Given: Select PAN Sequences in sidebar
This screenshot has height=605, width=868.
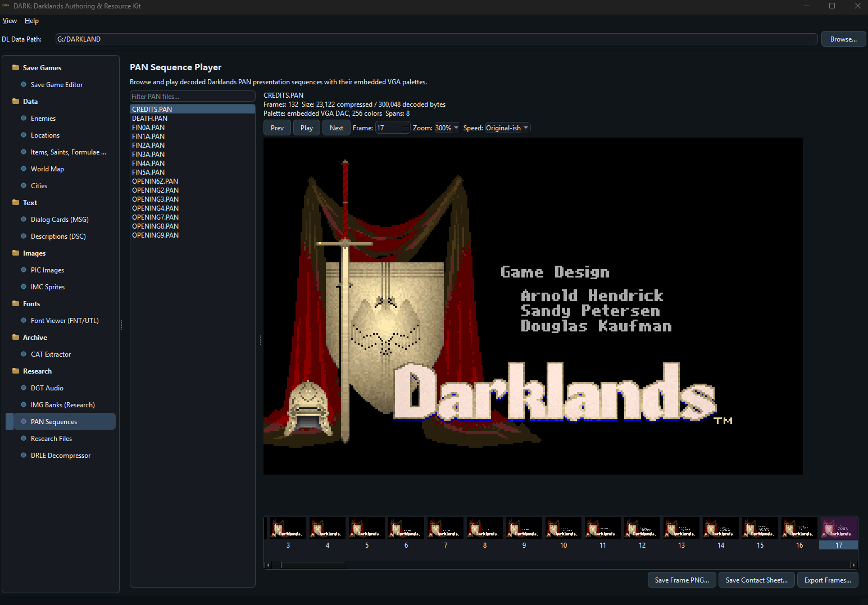Looking at the screenshot, I should click(x=61, y=421).
